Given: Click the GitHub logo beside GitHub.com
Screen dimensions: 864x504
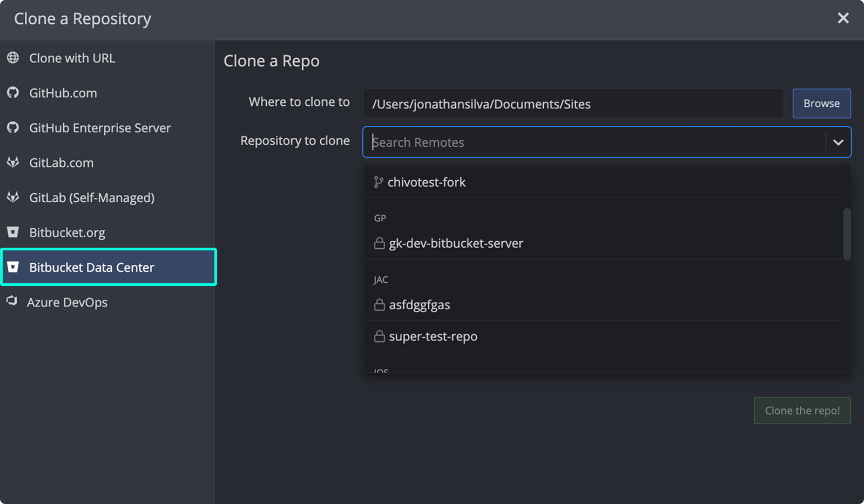Looking at the screenshot, I should pyautogui.click(x=13, y=93).
